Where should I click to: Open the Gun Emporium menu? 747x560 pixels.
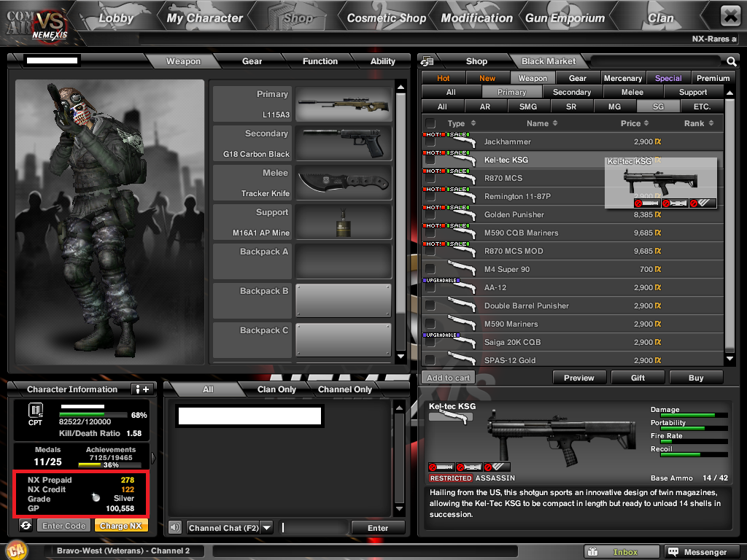pyautogui.click(x=565, y=18)
